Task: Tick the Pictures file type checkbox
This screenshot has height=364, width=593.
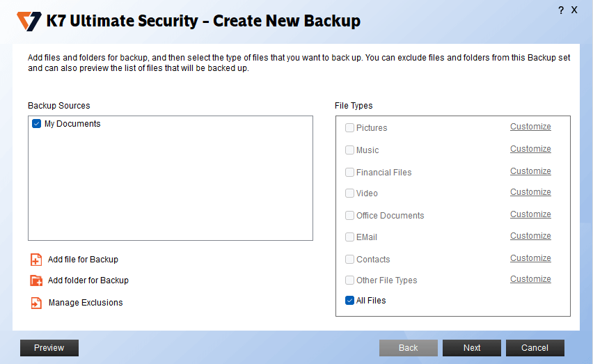Action: (349, 128)
